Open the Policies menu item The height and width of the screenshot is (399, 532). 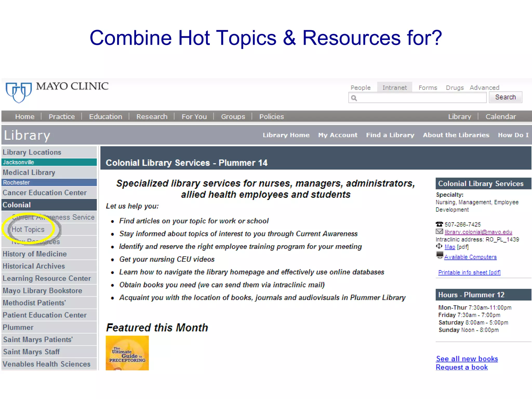(271, 117)
